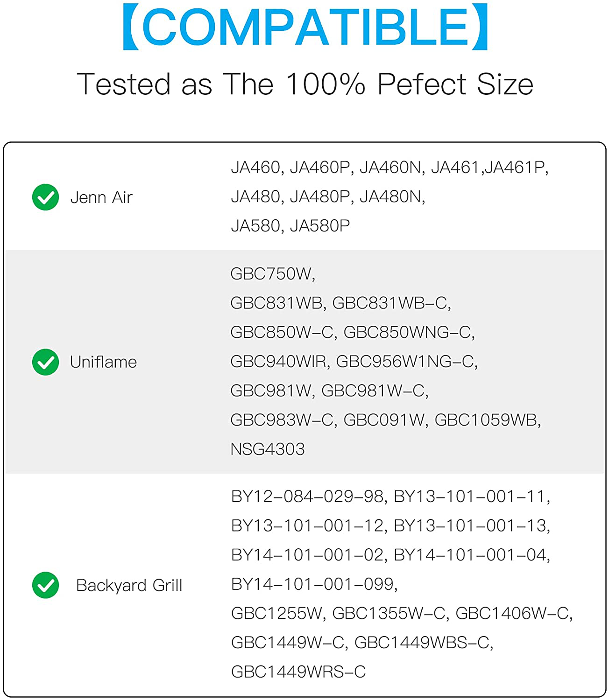Click the blue COMPATIBLE heading
The width and height of the screenshot is (609, 700).
tap(305, 27)
